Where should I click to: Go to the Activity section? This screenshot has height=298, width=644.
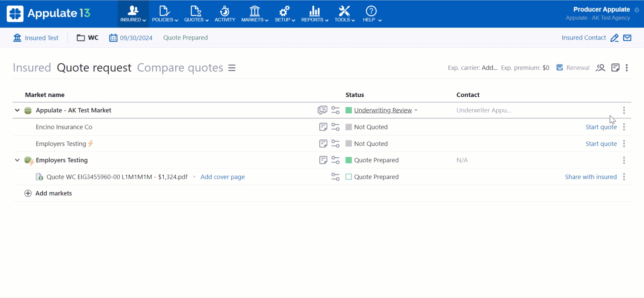click(x=225, y=14)
